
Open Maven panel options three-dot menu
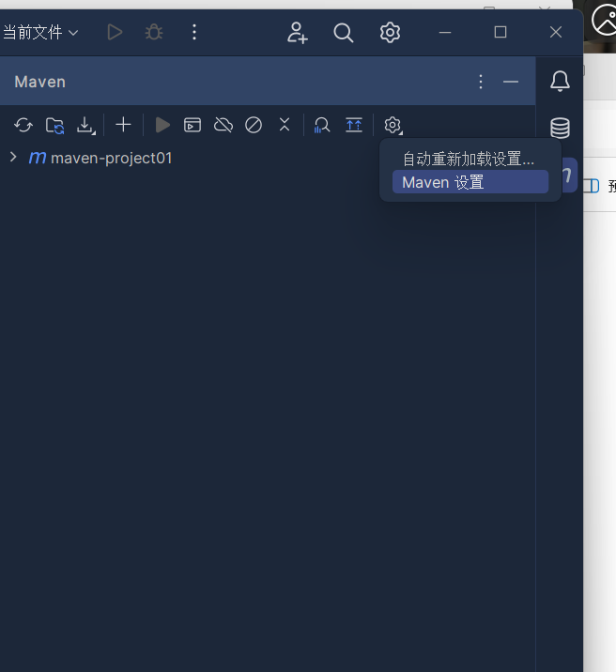[x=481, y=82]
